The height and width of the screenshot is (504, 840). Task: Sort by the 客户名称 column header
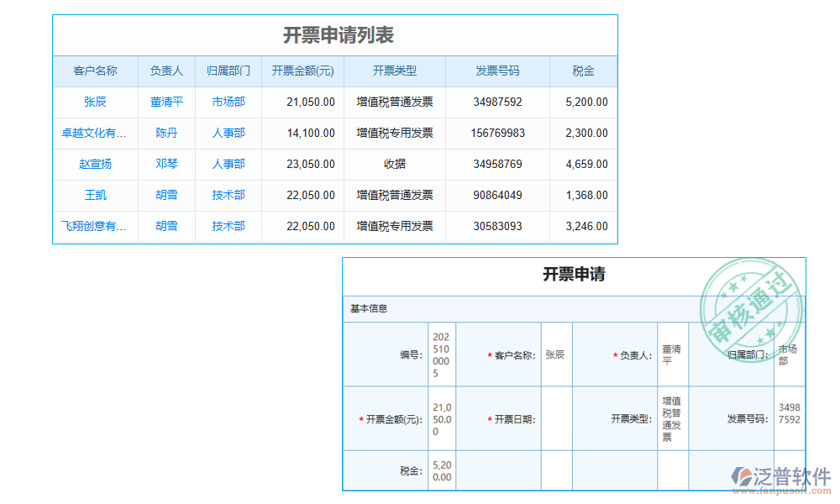click(95, 71)
